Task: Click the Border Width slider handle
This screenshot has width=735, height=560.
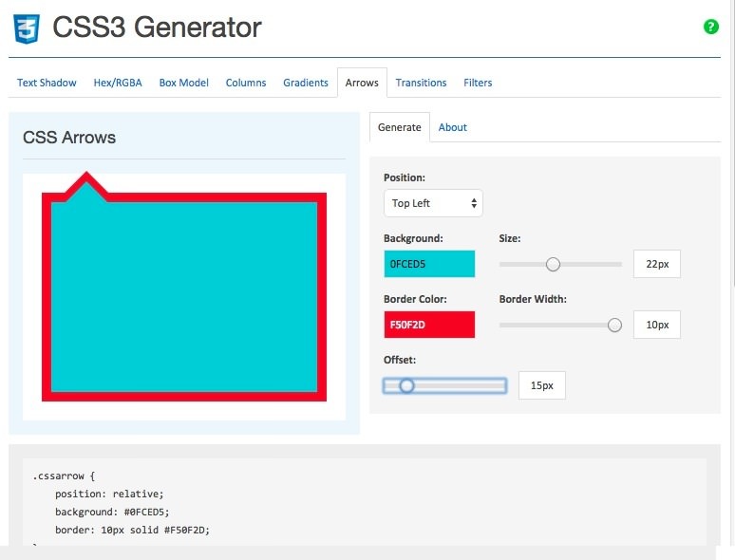Action: (614, 325)
